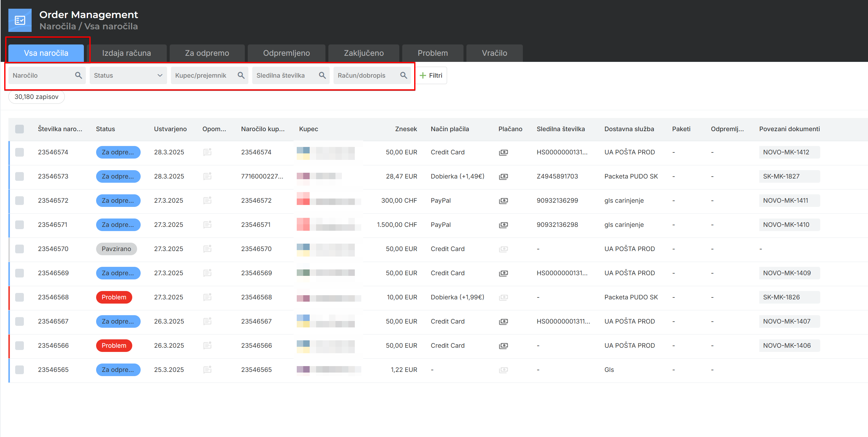
Task: Click search icon in Sledilna številka field
Action: click(x=322, y=75)
